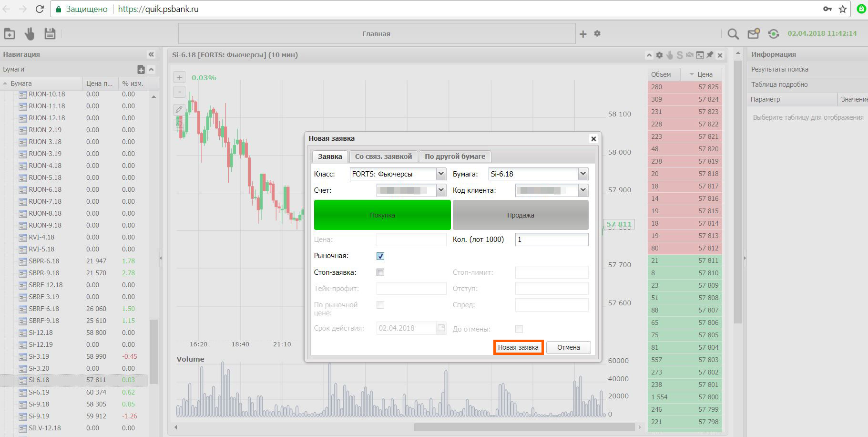Submit with the Новая заявка button
868x437 pixels.
pos(518,347)
